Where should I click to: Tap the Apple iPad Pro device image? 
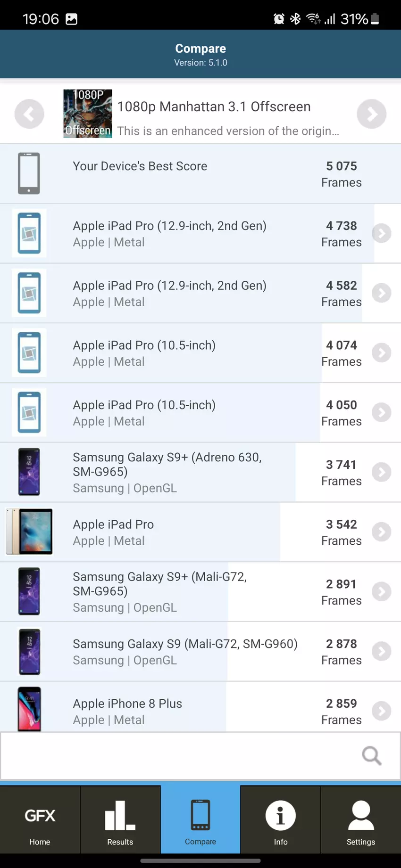[29, 532]
